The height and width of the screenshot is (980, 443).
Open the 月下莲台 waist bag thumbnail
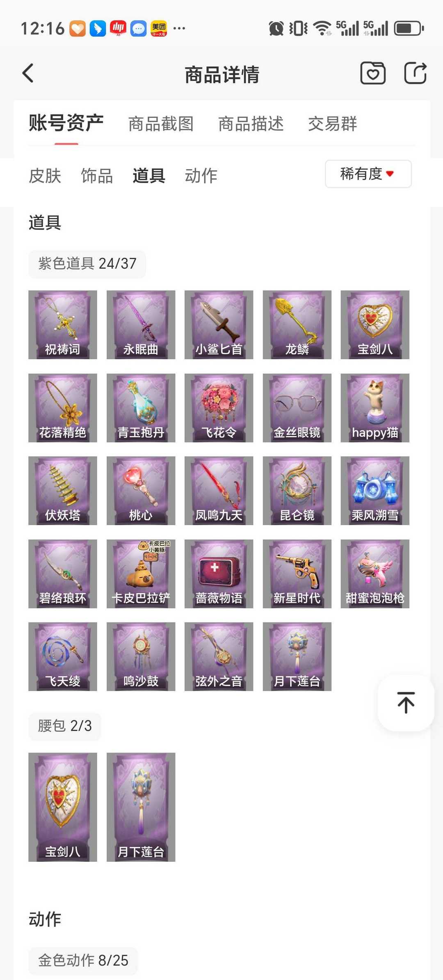click(x=141, y=807)
